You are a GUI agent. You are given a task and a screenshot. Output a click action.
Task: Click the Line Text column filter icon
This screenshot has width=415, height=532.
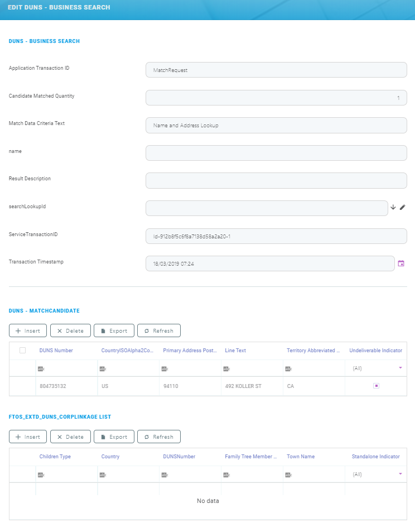(226, 369)
